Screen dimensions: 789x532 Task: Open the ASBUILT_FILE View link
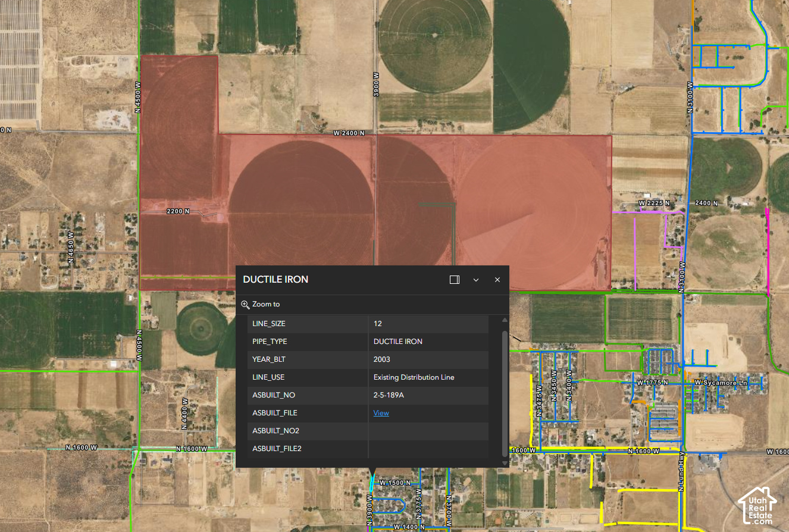point(381,413)
